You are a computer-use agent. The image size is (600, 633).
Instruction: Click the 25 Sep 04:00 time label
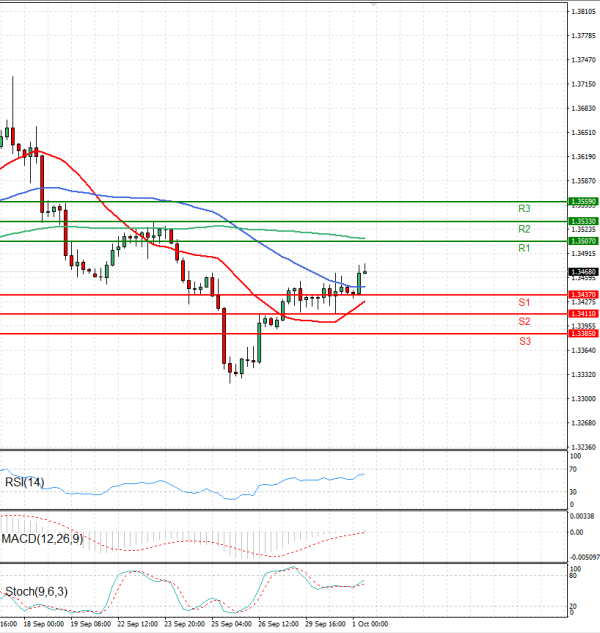pyautogui.click(x=232, y=622)
